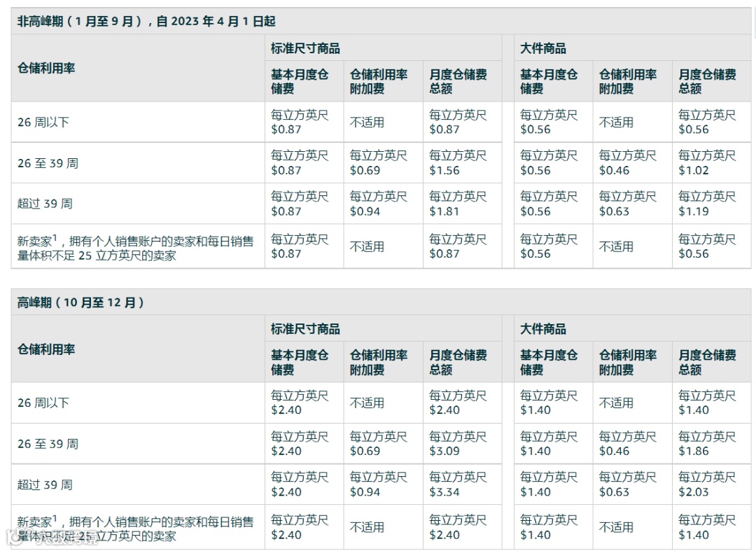Click oversize "不适用" in off-peak "26 周以下" row
Image resolution: width=756 pixels, height=551 pixels.
click(x=616, y=123)
